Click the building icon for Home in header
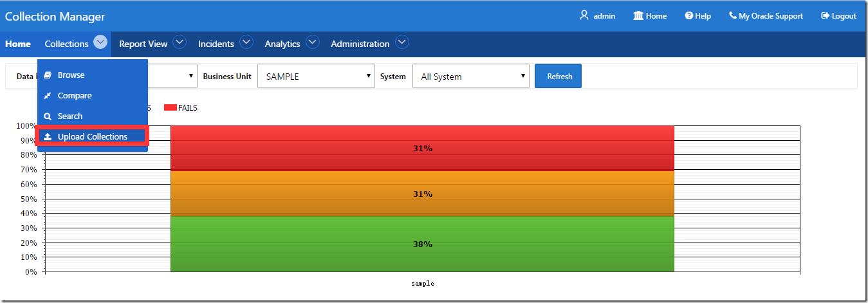 coord(638,15)
